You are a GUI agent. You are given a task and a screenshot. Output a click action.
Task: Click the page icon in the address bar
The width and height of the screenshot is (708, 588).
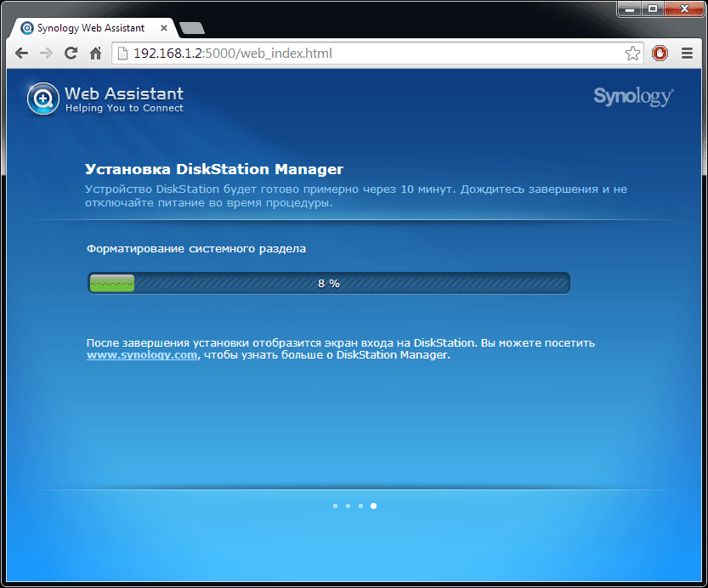(x=122, y=54)
